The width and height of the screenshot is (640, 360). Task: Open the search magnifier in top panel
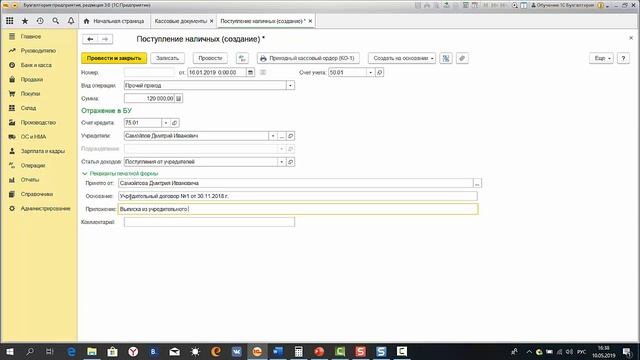coord(56,21)
